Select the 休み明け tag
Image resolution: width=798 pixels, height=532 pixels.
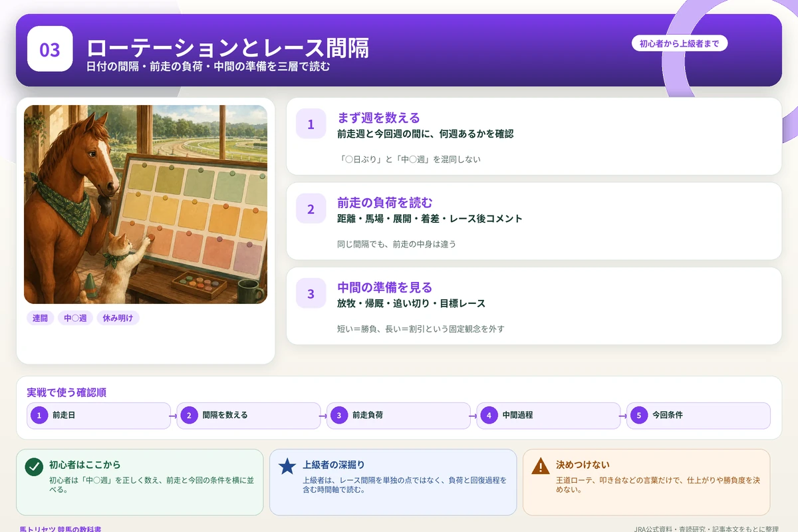(x=118, y=319)
